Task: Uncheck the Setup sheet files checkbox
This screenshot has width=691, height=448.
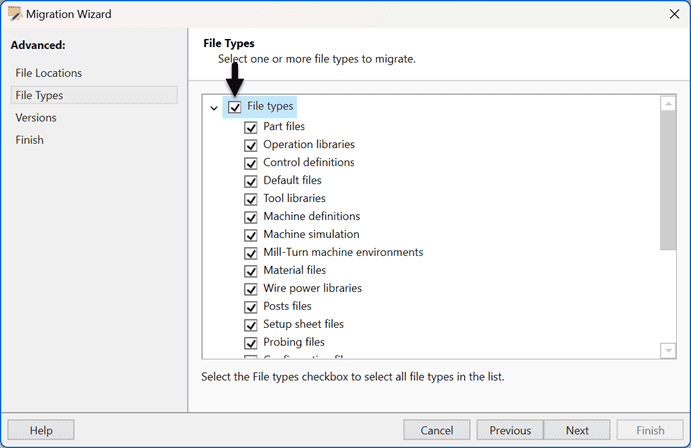Action: pyautogui.click(x=251, y=325)
